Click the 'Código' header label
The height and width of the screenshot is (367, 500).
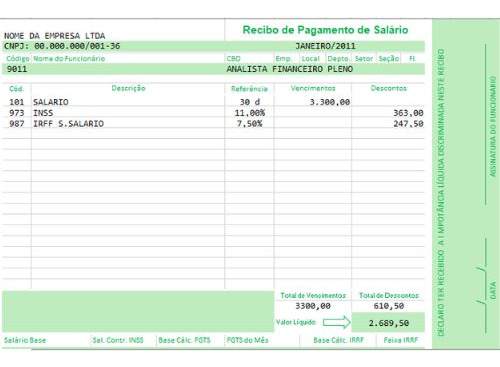[18, 59]
